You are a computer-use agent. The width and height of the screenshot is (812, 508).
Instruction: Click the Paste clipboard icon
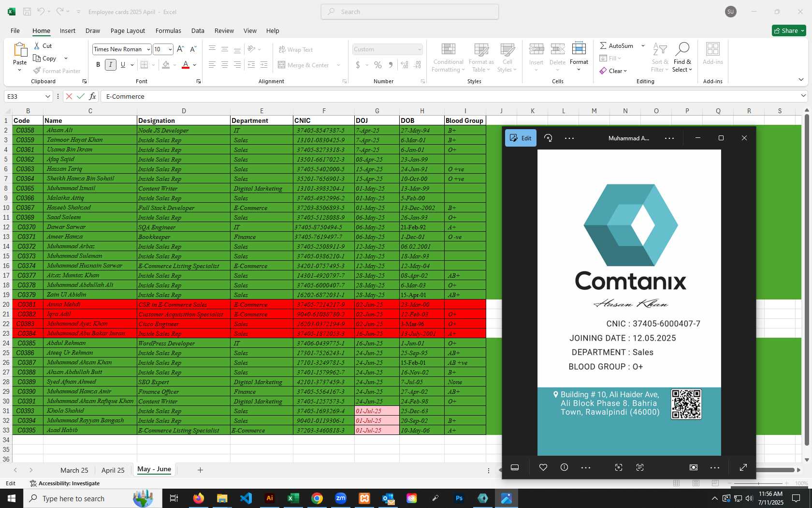pyautogui.click(x=20, y=50)
